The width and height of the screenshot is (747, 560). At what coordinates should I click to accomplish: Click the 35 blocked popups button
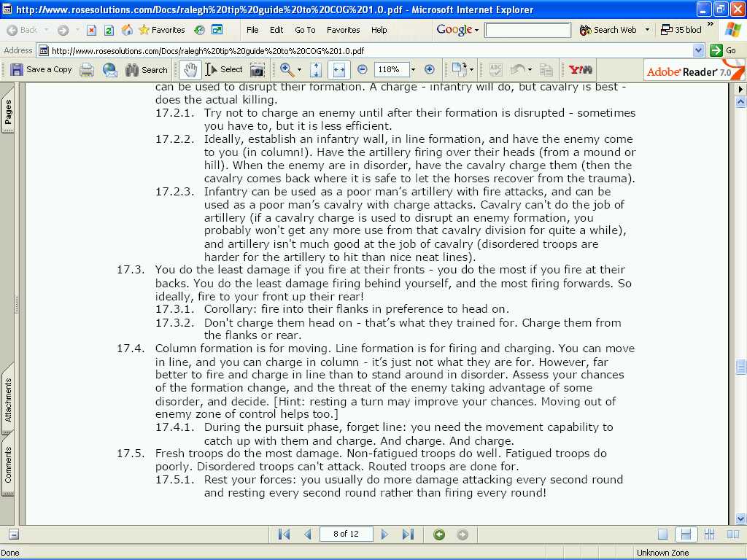(x=681, y=30)
